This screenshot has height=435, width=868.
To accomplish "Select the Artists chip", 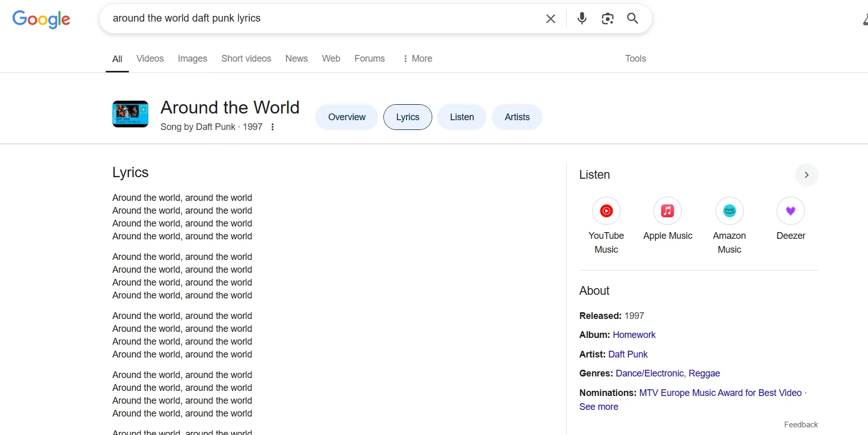I will pyautogui.click(x=517, y=117).
